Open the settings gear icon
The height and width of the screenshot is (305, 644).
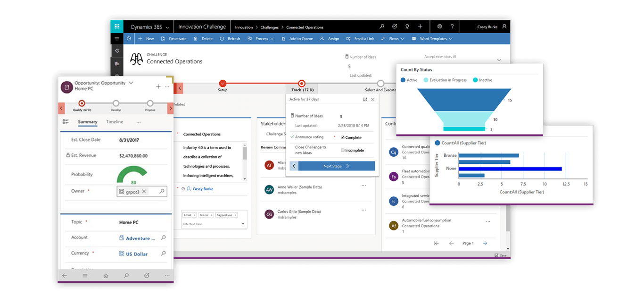point(439,27)
